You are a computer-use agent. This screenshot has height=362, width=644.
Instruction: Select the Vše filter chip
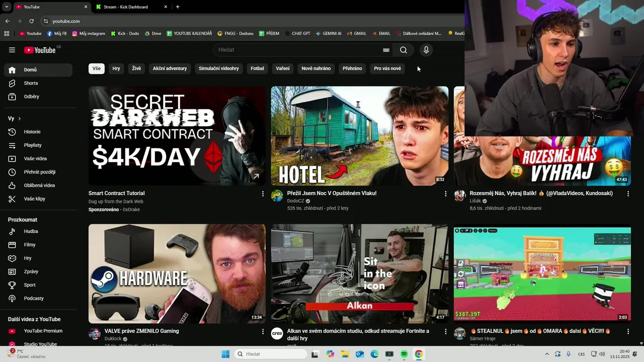(x=97, y=68)
